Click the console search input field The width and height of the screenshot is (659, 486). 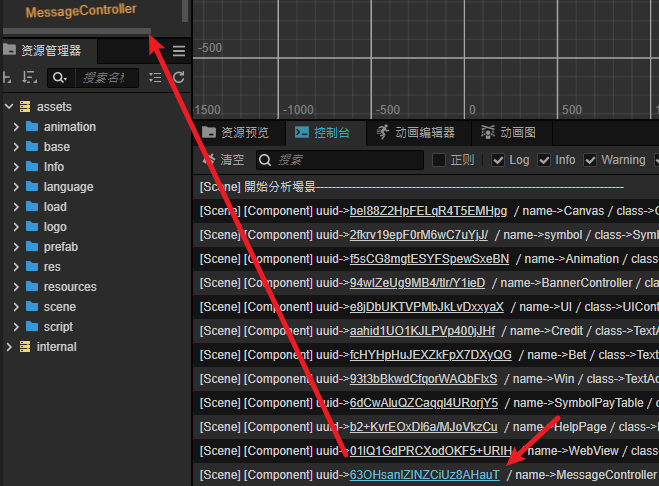click(x=340, y=160)
